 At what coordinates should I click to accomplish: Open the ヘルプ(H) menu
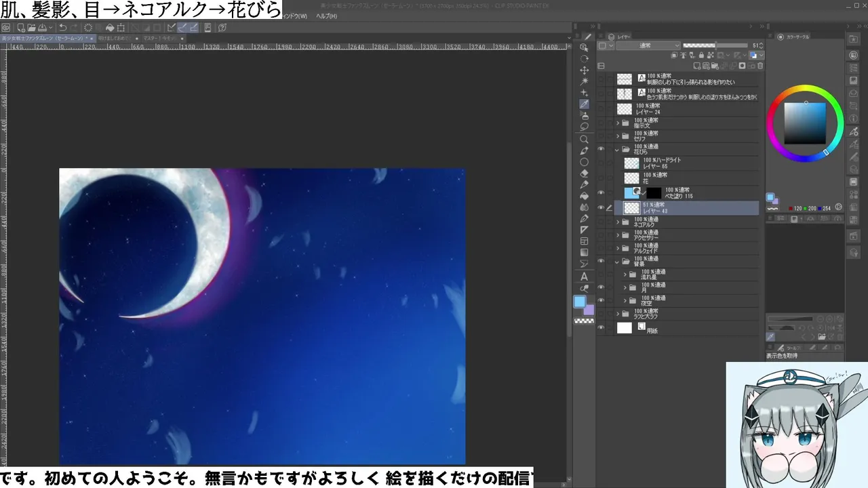[x=326, y=16]
